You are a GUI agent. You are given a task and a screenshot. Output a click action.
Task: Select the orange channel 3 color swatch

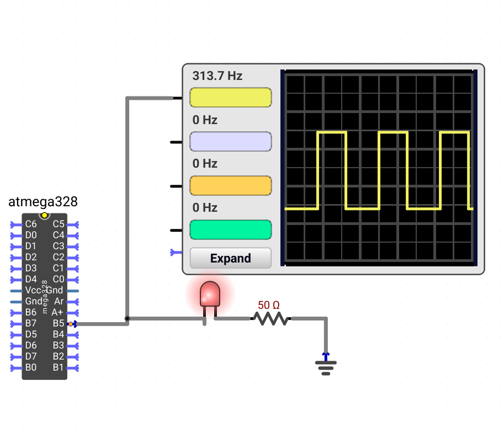click(x=230, y=185)
